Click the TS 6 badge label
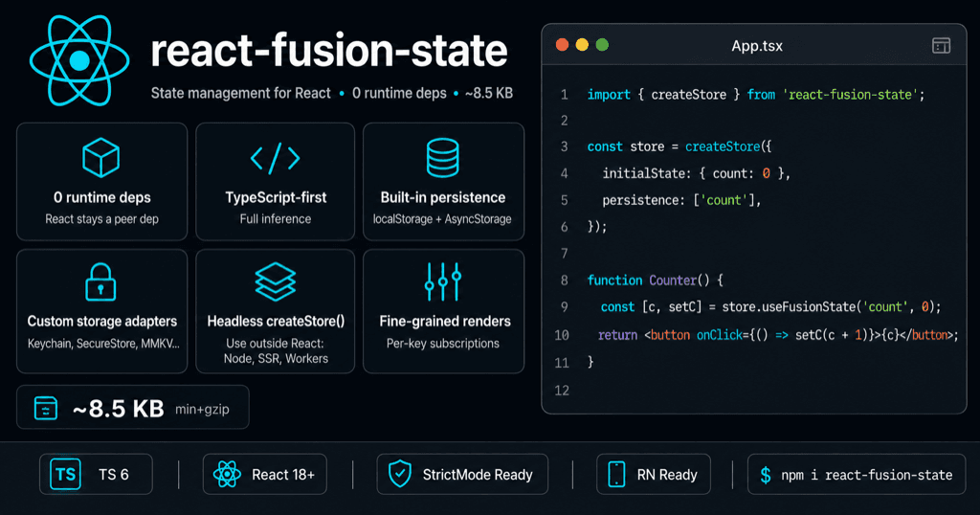The image size is (980, 515). 113,475
